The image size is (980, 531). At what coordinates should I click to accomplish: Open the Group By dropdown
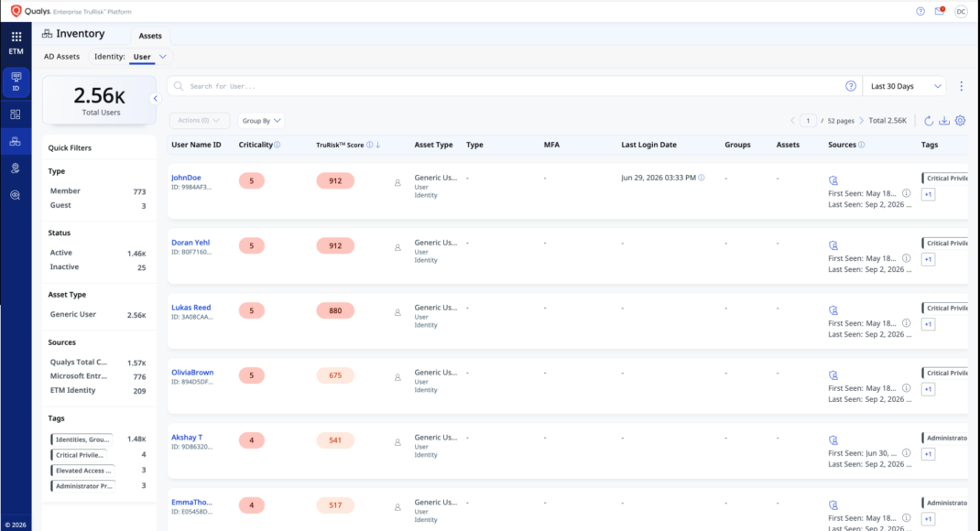click(x=261, y=121)
